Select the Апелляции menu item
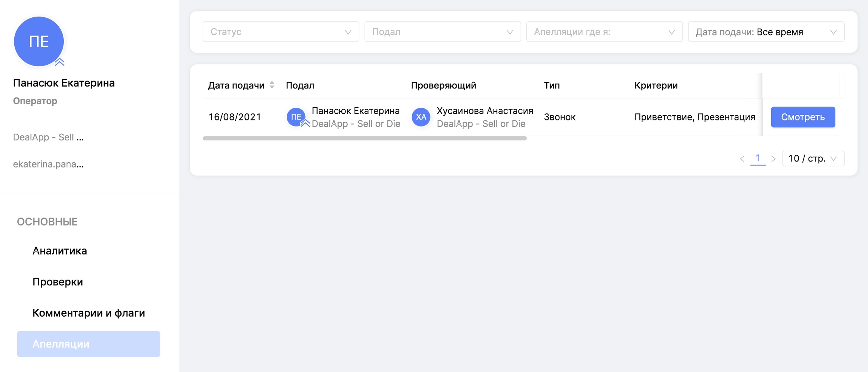Viewport: 868px width, 372px height. pos(89,344)
